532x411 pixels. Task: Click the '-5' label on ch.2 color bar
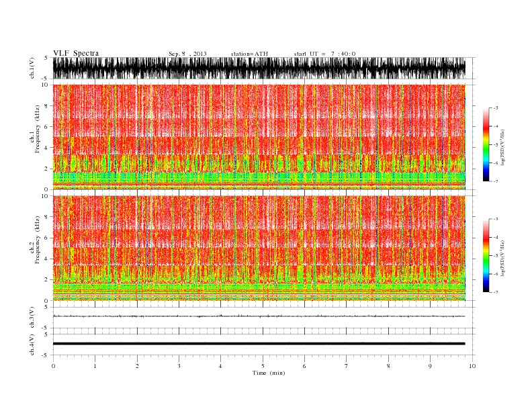[x=495, y=256]
